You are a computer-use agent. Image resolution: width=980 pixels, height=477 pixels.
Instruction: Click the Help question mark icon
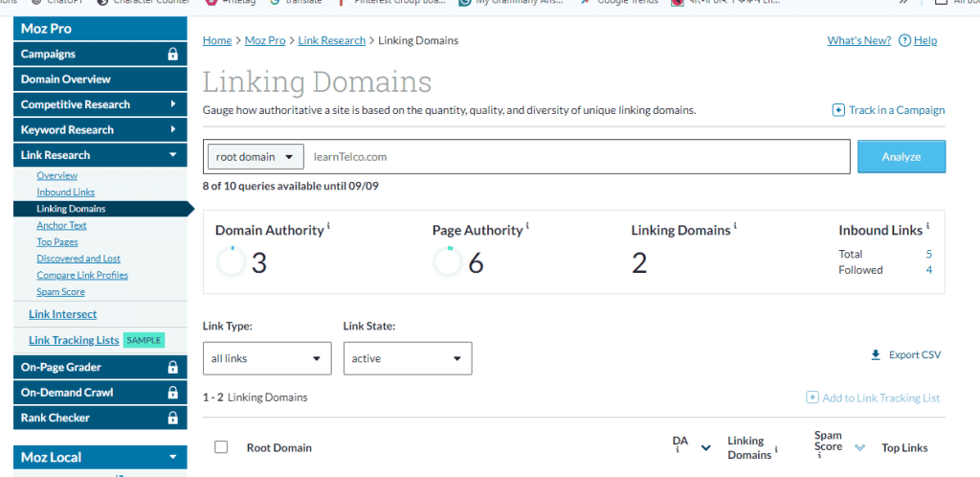coord(903,40)
